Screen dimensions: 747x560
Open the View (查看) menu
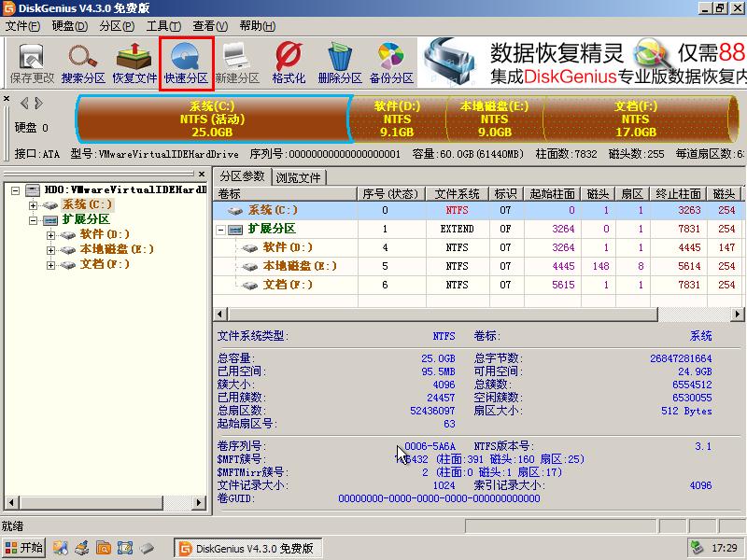[x=210, y=26]
